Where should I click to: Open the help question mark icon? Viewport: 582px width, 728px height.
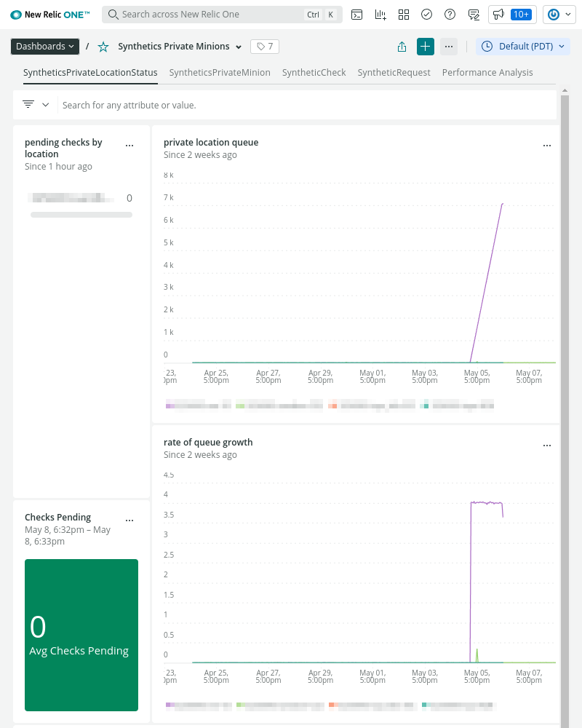(x=450, y=14)
